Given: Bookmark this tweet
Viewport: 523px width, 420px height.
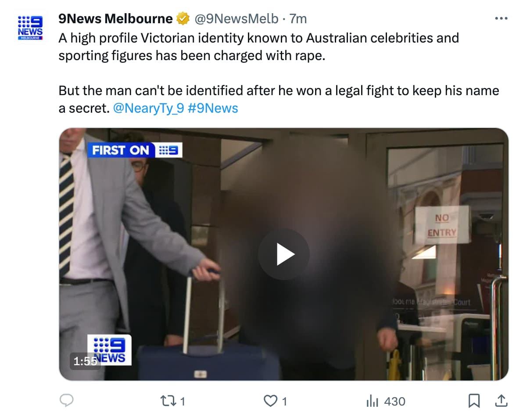Looking at the screenshot, I should click(474, 401).
